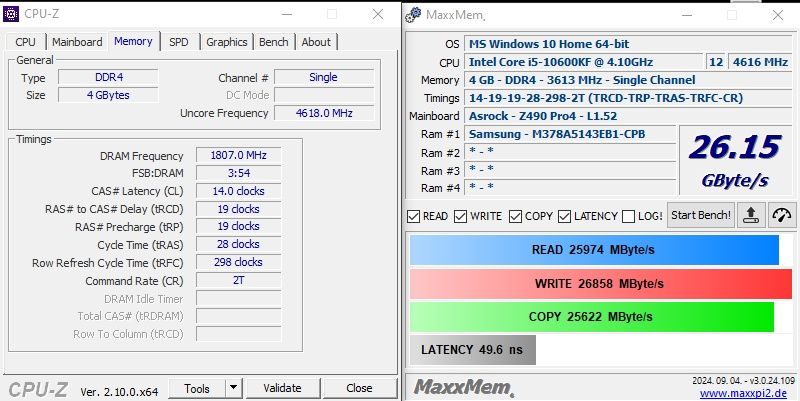Open the SPD tab
Screen dimensions: 800x401
point(179,42)
